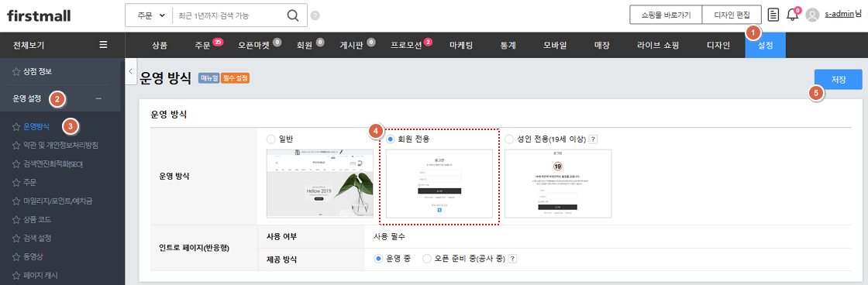The height and width of the screenshot is (285, 868).
Task: Open the 게시판 menu
Action: (x=352, y=46)
